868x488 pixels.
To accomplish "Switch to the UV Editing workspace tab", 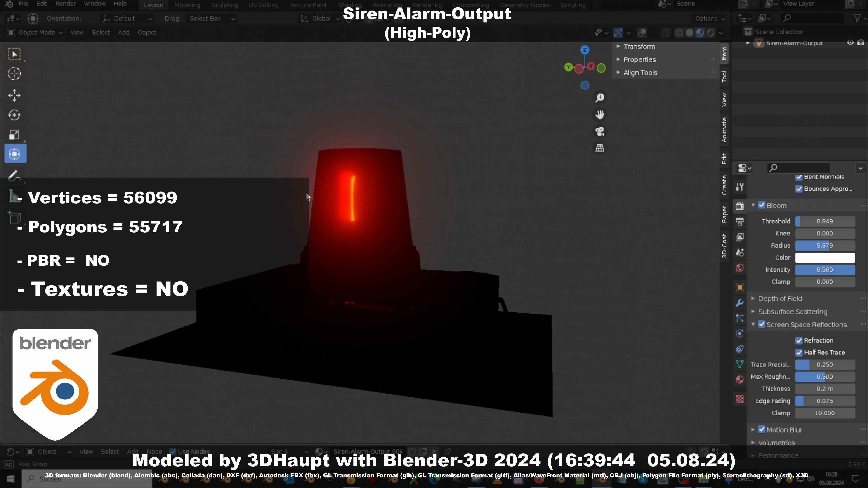I will coord(264,5).
